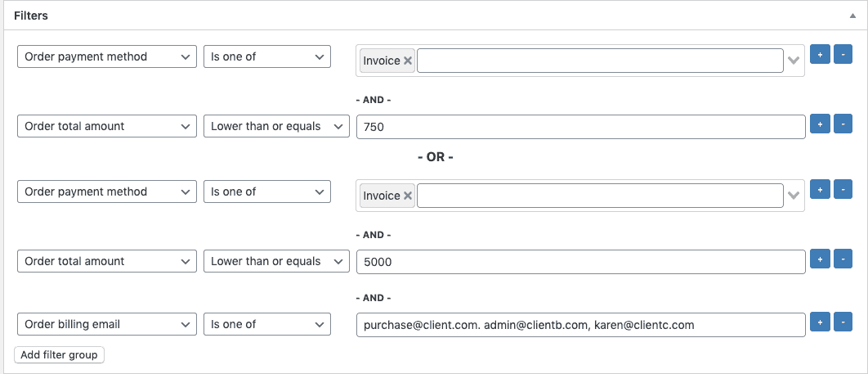
Task: Click the plus button on the billing email row
Action: tap(819, 322)
